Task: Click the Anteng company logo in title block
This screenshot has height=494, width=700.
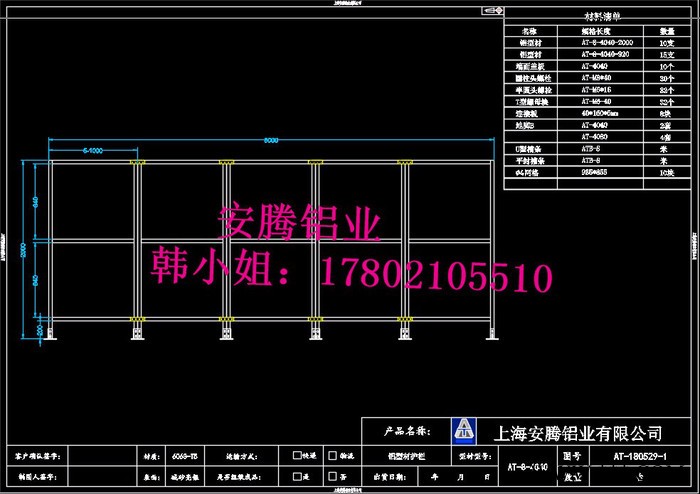Action: click(x=465, y=431)
